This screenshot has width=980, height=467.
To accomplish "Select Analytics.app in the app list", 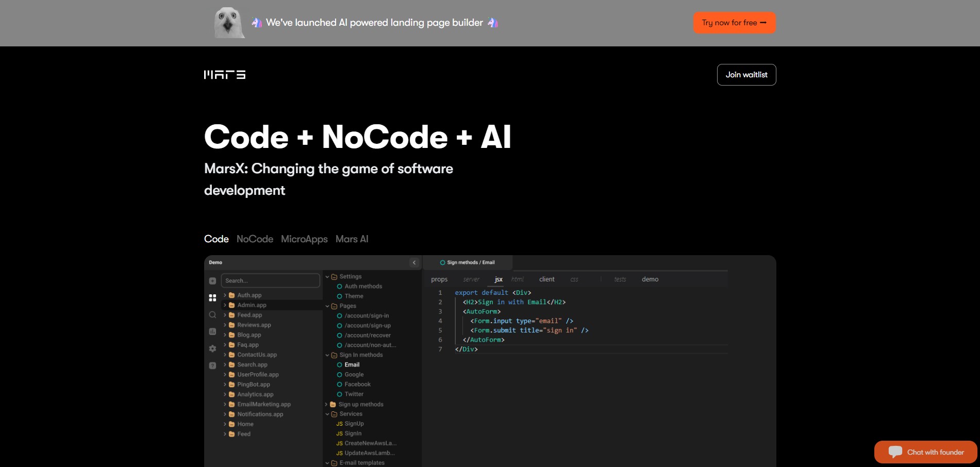I will coord(255,394).
